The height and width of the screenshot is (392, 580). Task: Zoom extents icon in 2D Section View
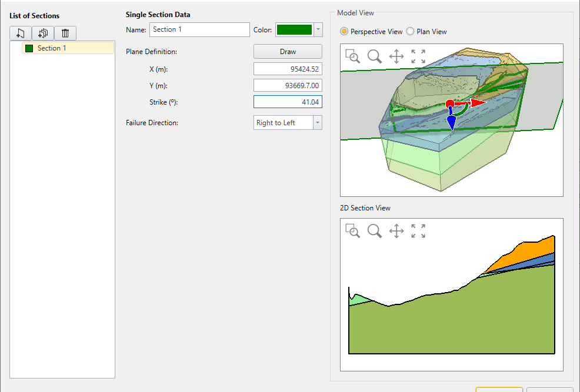point(418,231)
